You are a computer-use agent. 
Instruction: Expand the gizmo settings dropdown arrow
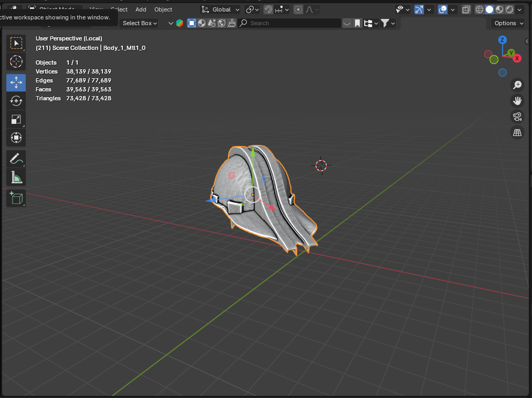pyautogui.click(x=429, y=9)
